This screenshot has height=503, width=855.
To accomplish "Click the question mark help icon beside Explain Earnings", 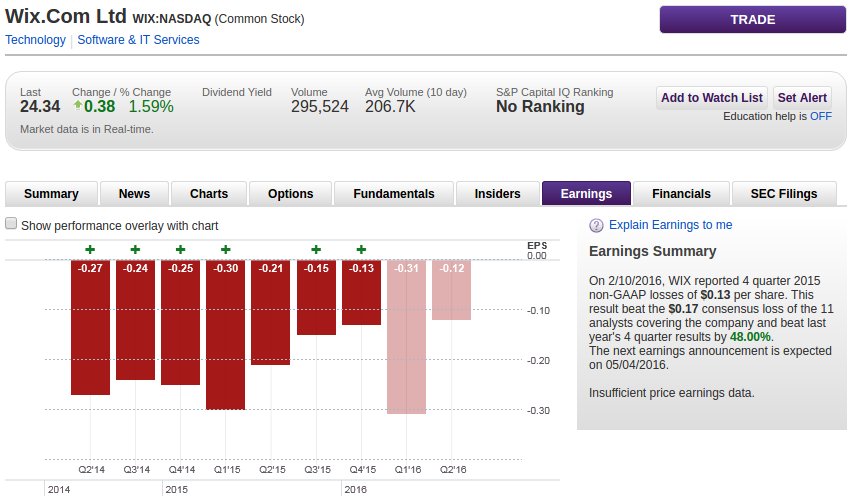I will tap(596, 225).
